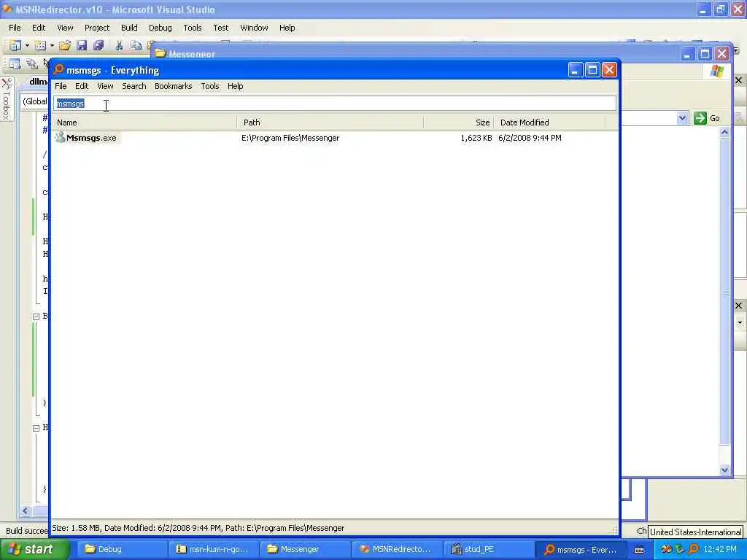Click the 1,623 KB size value
This screenshot has width=747, height=560.
476,138
